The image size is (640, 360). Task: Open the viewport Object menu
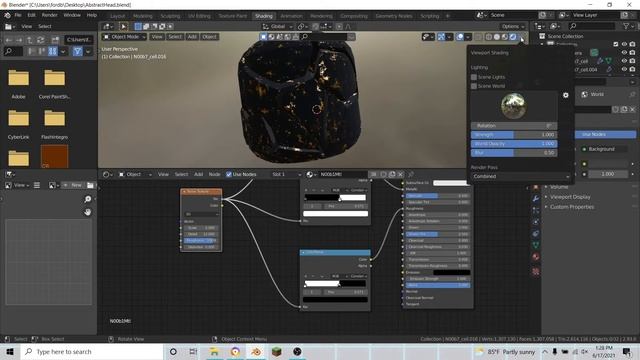click(x=209, y=37)
